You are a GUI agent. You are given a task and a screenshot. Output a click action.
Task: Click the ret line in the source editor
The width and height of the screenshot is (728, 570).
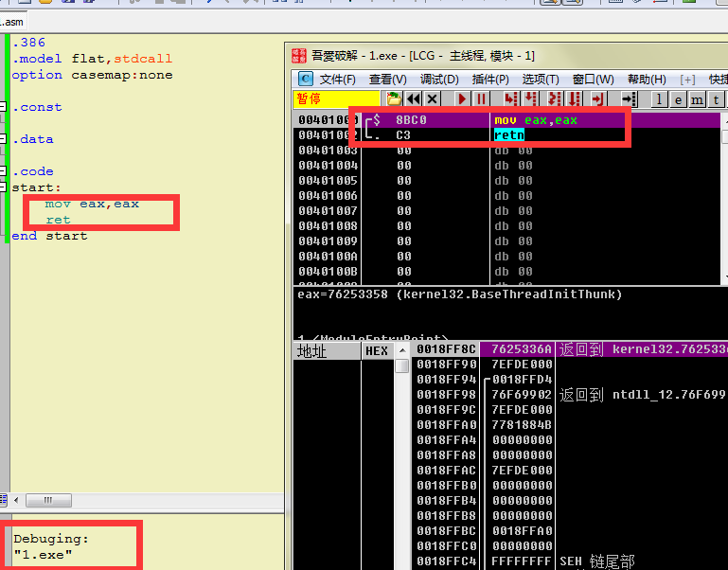pos(58,221)
